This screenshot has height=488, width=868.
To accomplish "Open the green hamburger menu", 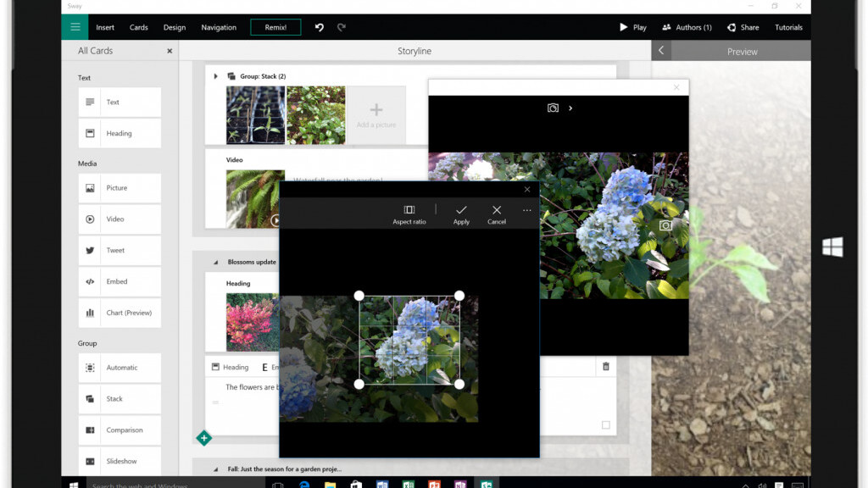I will (75, 27).
